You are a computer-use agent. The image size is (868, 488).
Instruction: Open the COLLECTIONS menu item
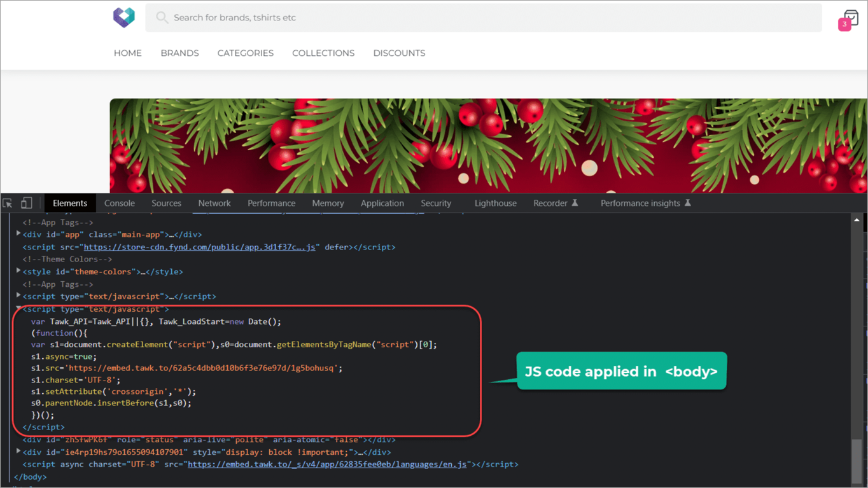[x=323, y=53]
